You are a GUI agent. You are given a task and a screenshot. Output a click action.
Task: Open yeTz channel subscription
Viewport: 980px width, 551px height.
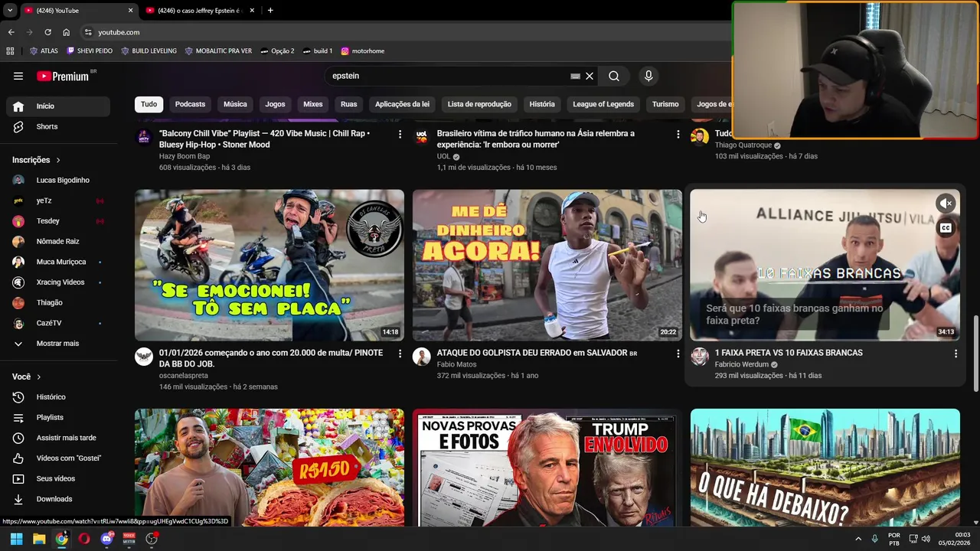[x=58, y=201]
